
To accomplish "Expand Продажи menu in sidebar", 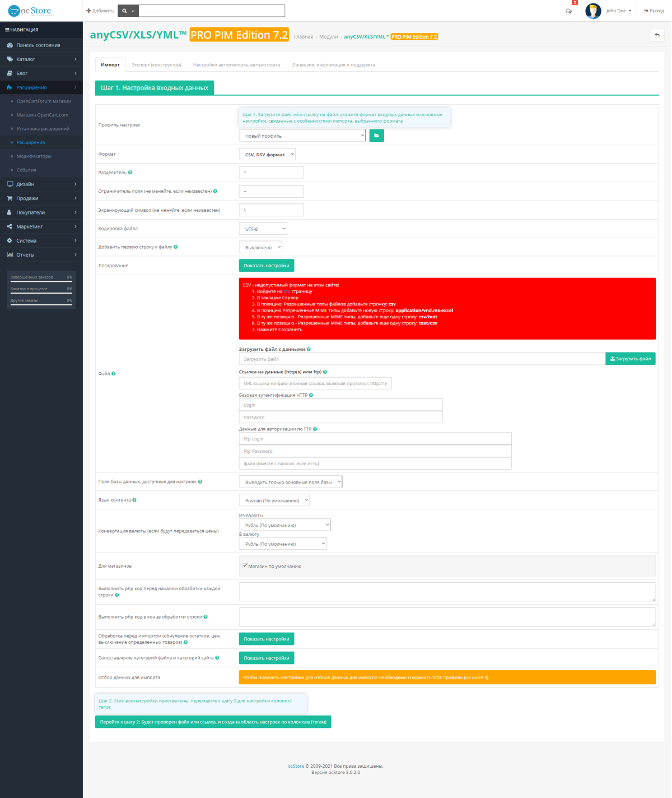I will [41, 198].
